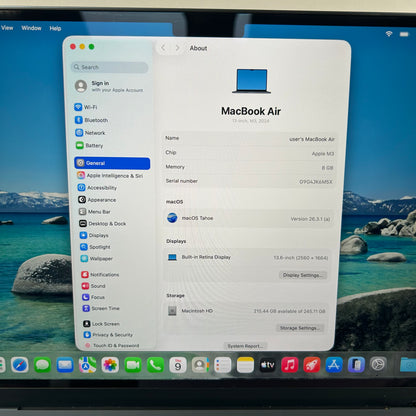This screenshot has height=416, width=416.
Task: Open Contacts from the Dock
Action: pyautogui.click(x=200, y=365)
